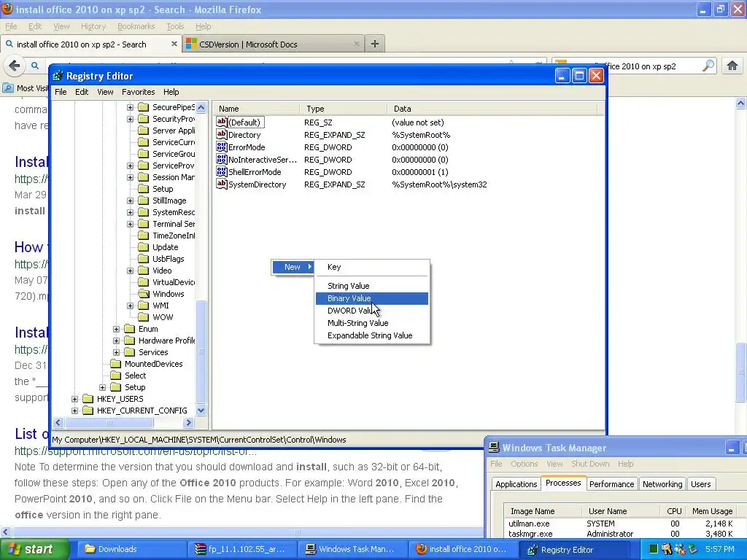The width and height of the screenshot is (747, 560).
Task: Click the UsbFlags folder icon
Action: tap(144, 259)
